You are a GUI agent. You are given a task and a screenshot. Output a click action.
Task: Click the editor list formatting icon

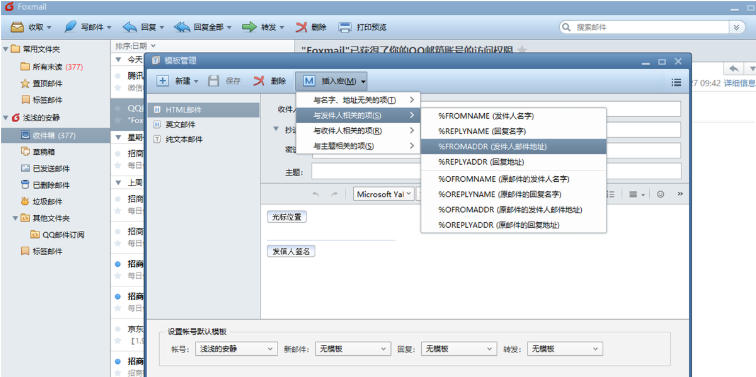[610, 194]
